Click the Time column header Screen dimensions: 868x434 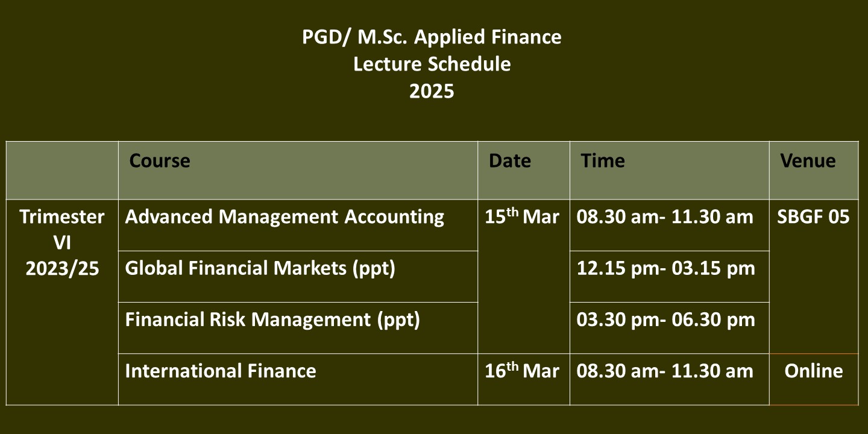tap(670, 171)
